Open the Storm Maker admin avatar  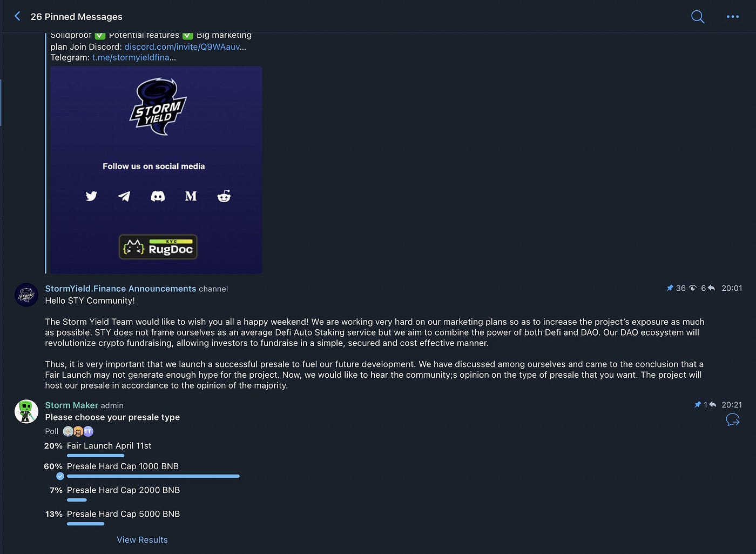(x=26, y=411)
